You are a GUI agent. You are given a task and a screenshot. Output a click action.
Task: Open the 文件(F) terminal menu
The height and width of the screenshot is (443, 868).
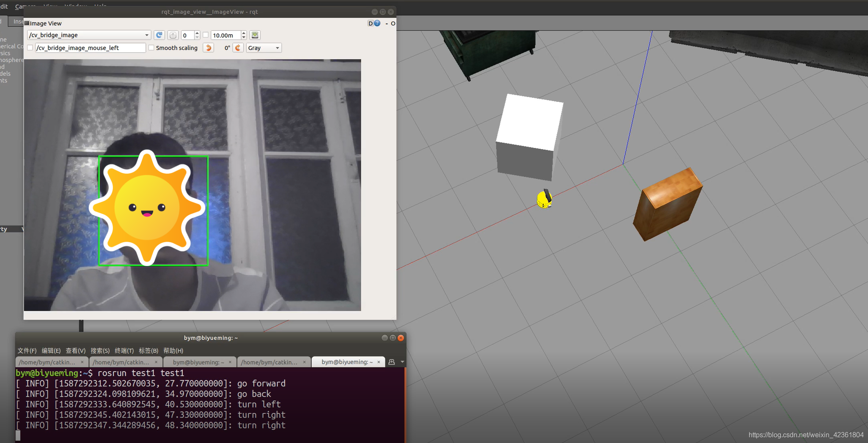[x=27, y=350]
